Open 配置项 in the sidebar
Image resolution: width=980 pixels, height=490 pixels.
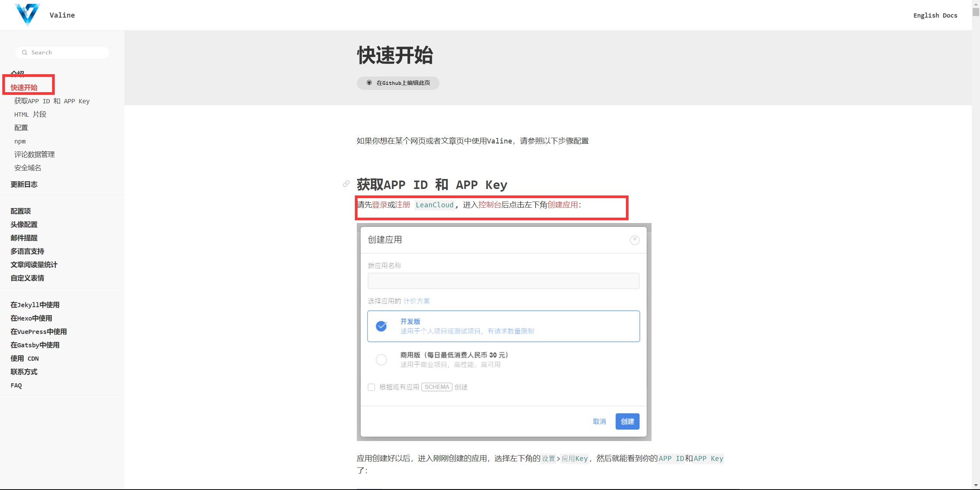[x=21, y=211]
